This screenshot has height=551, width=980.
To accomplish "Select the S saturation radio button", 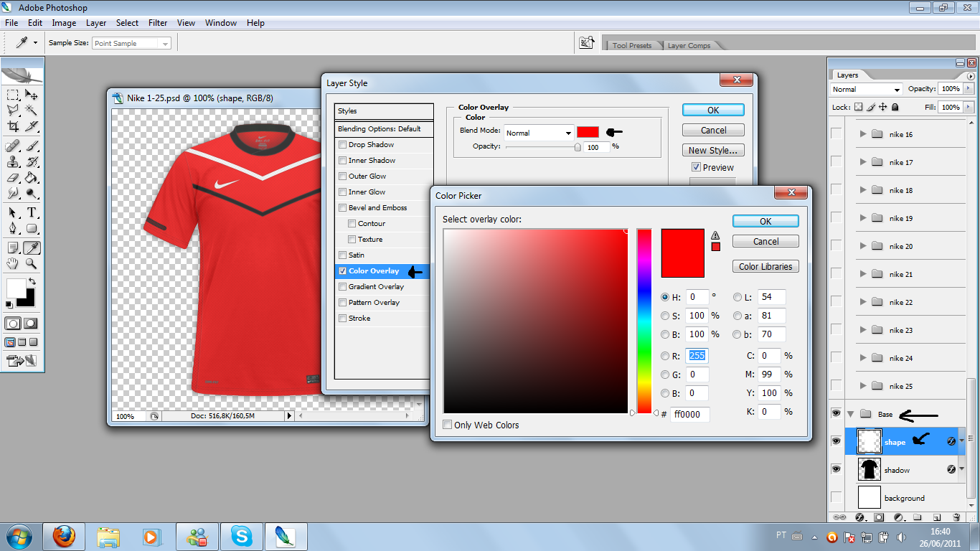I will tap(664, 316).
